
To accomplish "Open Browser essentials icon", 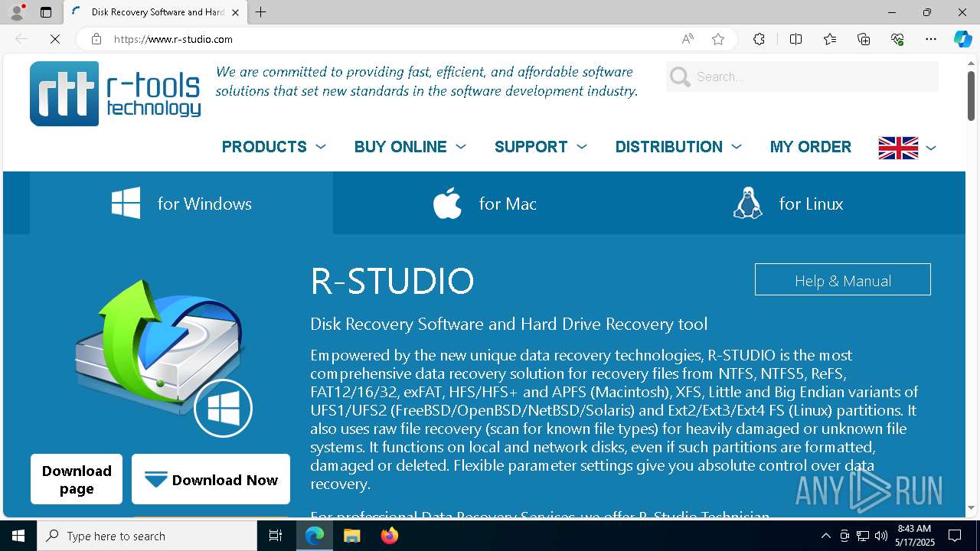I will click(897, 39).
